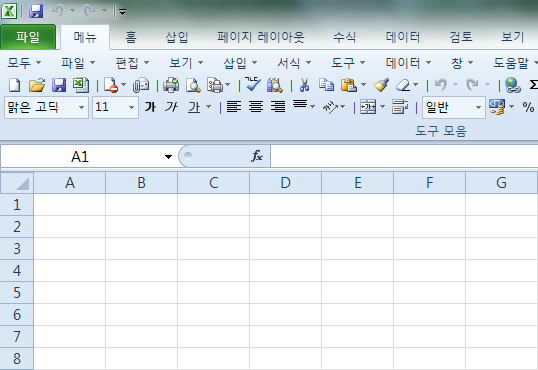Click the Copy icon
The width and height of the screenshot is (538, 370).
[x=326, y=85]
